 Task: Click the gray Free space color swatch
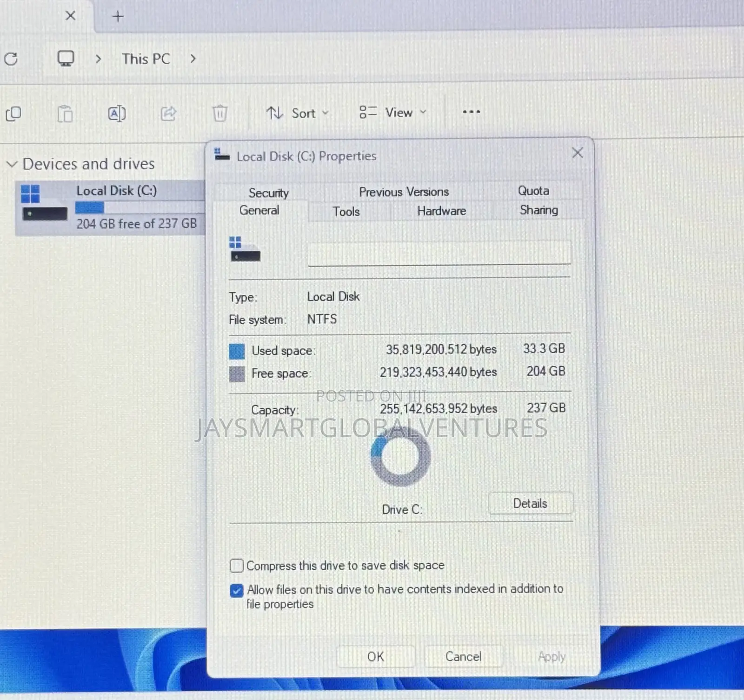click(x=237, y=374)
